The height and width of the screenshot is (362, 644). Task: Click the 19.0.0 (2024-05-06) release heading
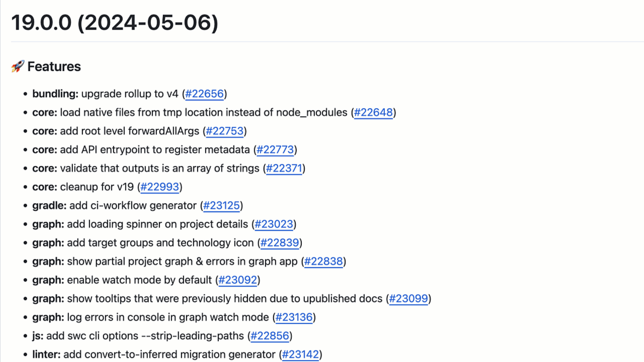pyautogui.click(x=115, y=23)
